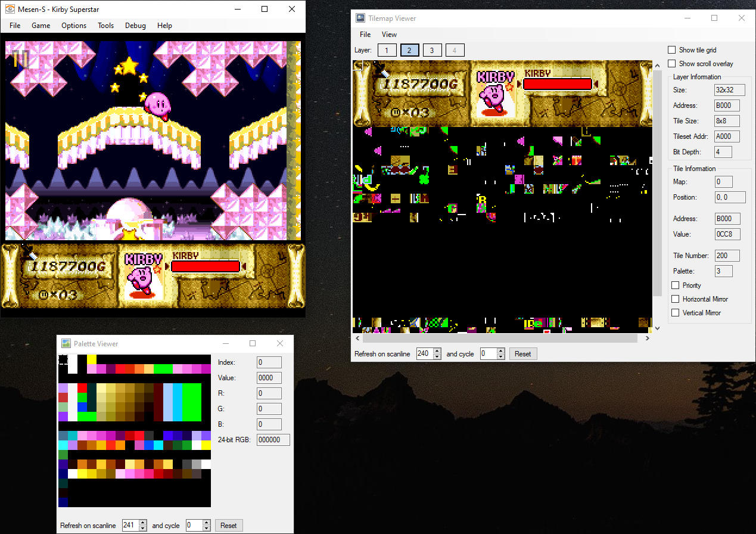Image resolution: width=756 pixels, height=534 pixels.
Task: Enable the Show tile grid checkbox
Action: point(672,50)
